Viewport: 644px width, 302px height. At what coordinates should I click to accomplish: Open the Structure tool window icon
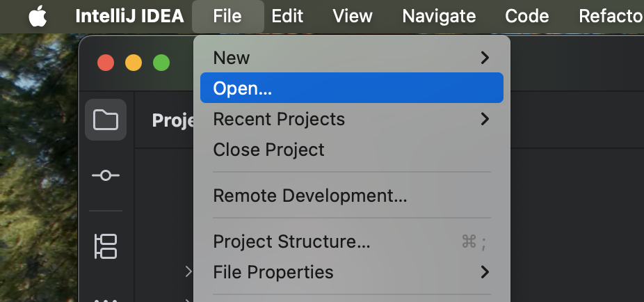(x=105, y=246)
